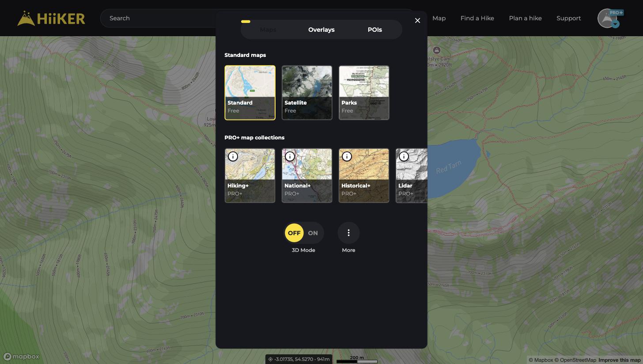
Task: Click the Red Tarn lake label
Action: click(x=449, y=167)
